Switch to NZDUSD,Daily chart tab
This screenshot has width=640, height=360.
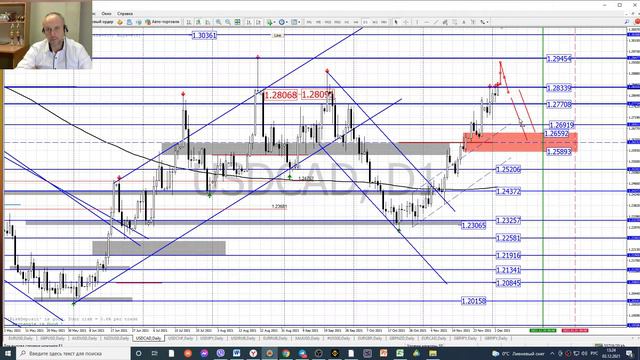116,338
